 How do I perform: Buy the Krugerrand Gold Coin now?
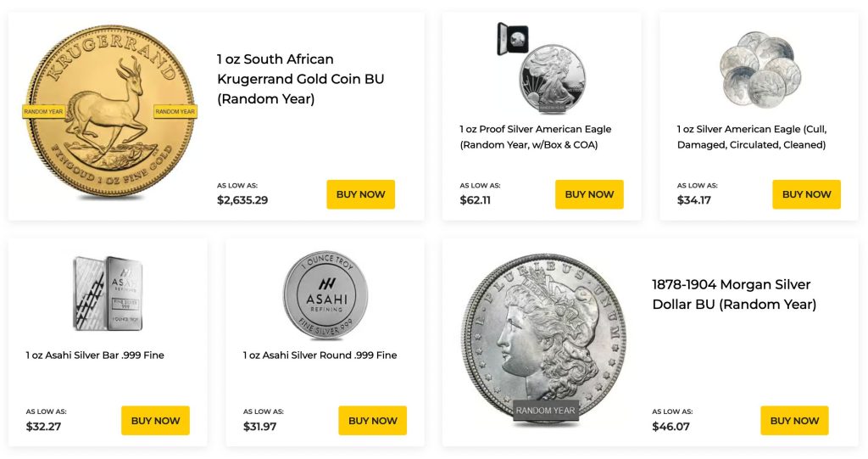pos(360,194)
